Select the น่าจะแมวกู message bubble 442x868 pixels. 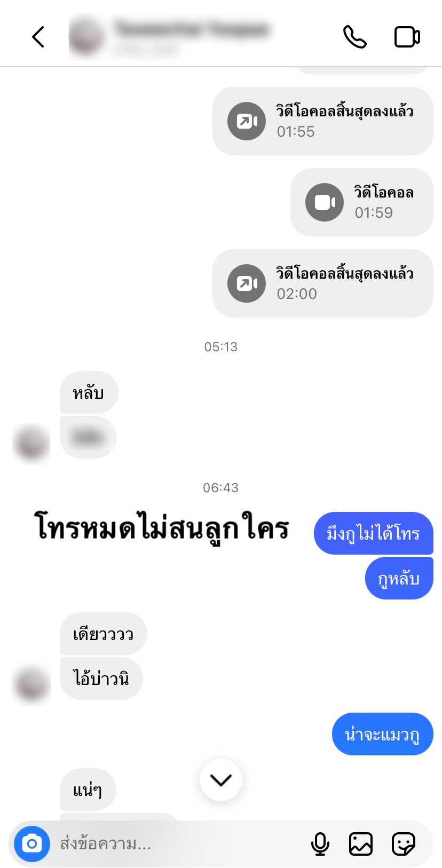(383, 734)
